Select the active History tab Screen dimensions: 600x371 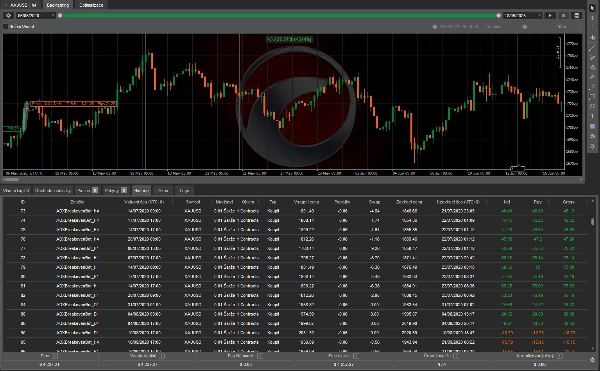[x=141, y=190]
